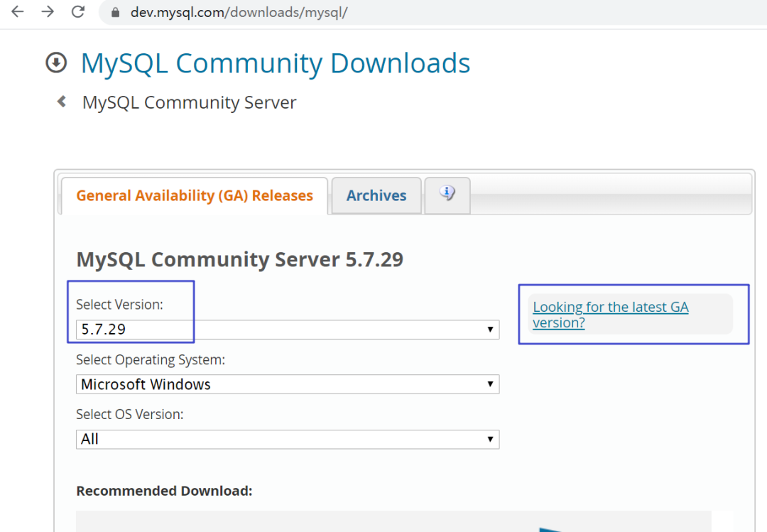
Task: Open the MySQL Community Downloads heading link
Action: coord(275,63)
